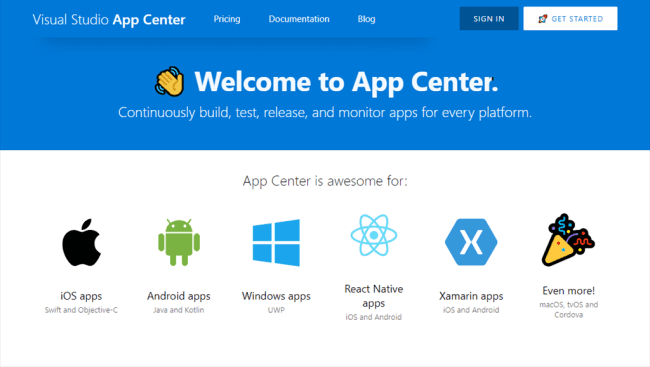Screen dimensions: 650x367
Task: Open the React Native apps label
Action: (x=374, y=296)
